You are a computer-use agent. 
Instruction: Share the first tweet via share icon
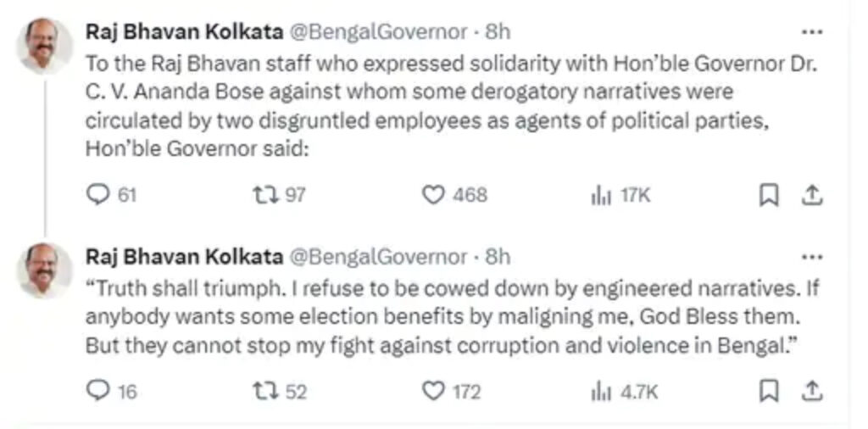[812, 195]
